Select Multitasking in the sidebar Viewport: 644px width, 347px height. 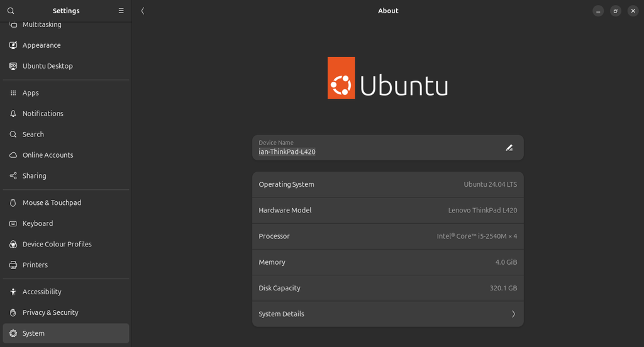tap(42, 25)
